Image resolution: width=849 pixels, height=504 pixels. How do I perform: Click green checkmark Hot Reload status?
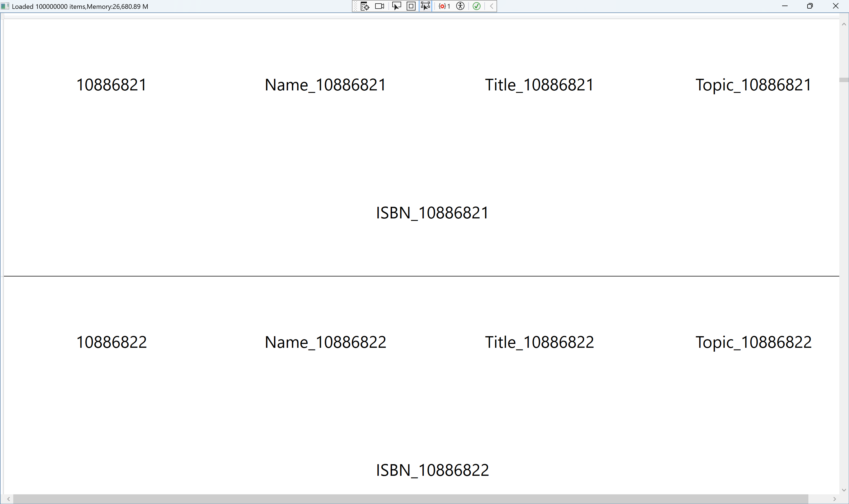476,6
